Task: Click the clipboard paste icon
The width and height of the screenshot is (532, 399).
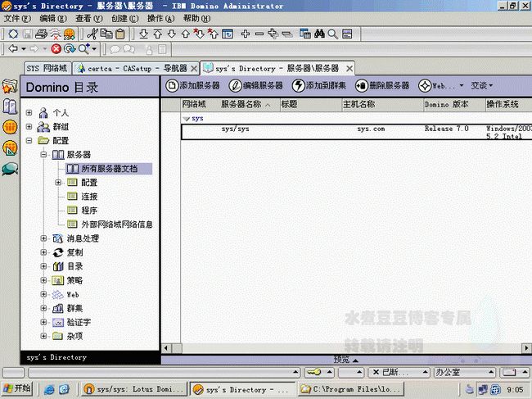Action: click(x=120, y=34)
